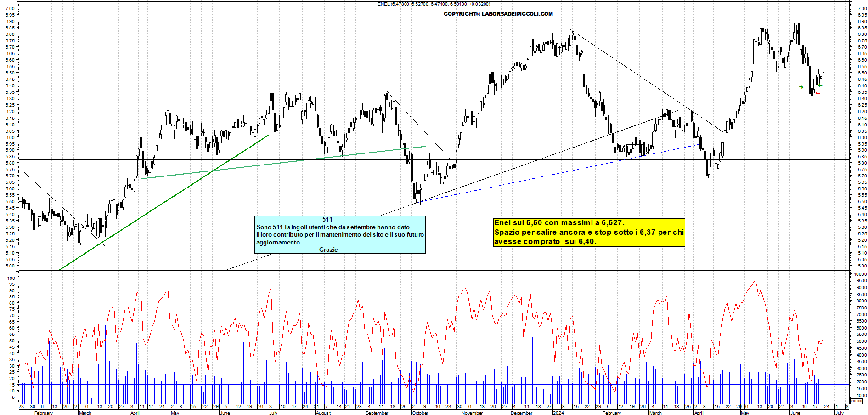Click the September label on the time axis
The height and width of the screenshot is (415, 868).
click(377, 413)
